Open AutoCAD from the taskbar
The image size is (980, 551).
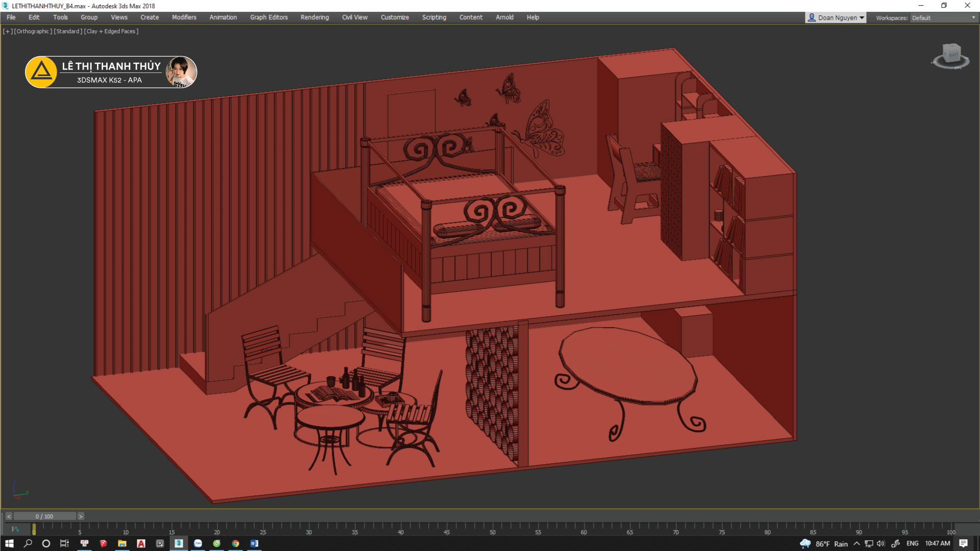[141, 543]
